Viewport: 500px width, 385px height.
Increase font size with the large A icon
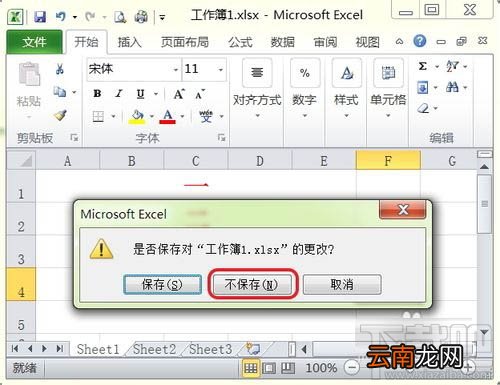[179, 94]
